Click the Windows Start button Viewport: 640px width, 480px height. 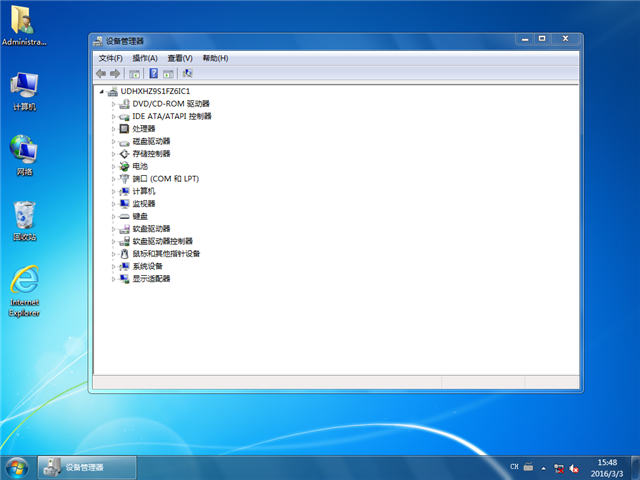click(17, 467)
